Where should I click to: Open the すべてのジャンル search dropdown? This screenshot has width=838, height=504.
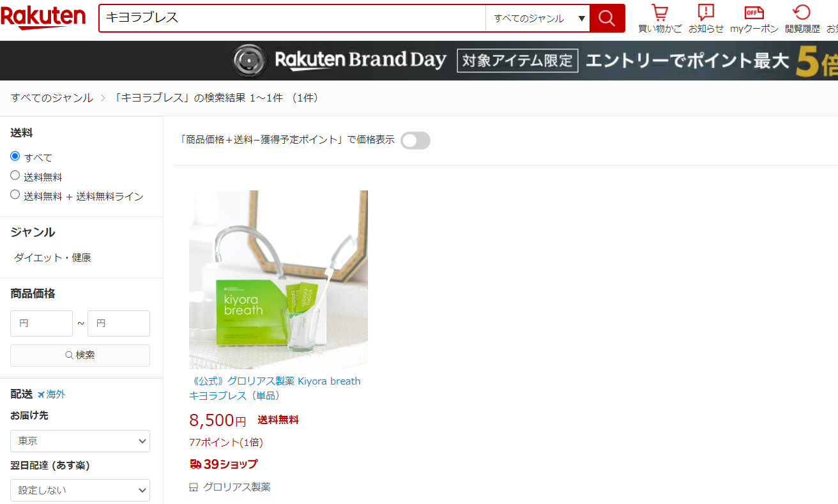coord(537,18)
